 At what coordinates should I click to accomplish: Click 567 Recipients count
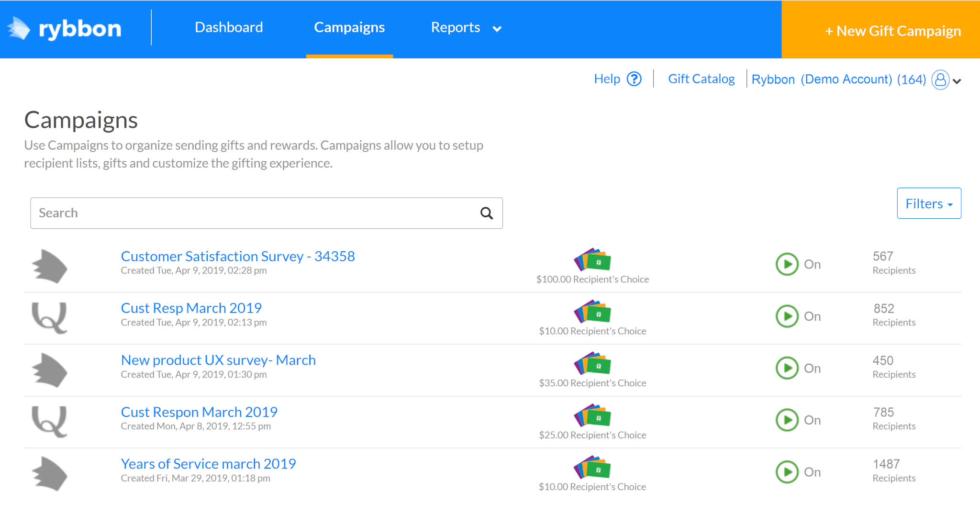click(x=894, y=263)
